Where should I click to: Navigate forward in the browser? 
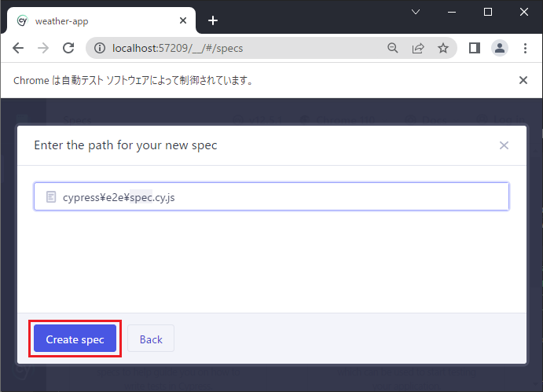point(43,48)
